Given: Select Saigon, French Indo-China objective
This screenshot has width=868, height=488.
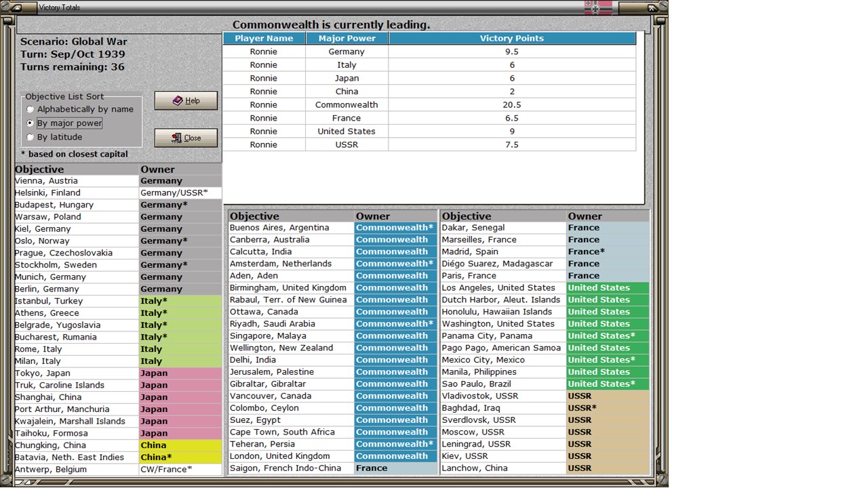Looking at the screenshot, I should click(291, 468).
